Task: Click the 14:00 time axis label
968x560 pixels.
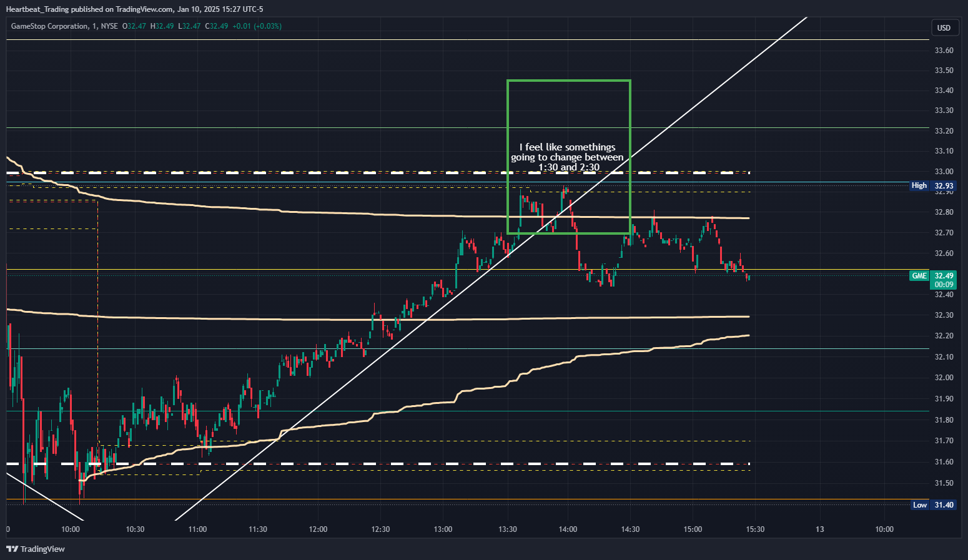Action: pyautogui.click(x=568, y=529)
